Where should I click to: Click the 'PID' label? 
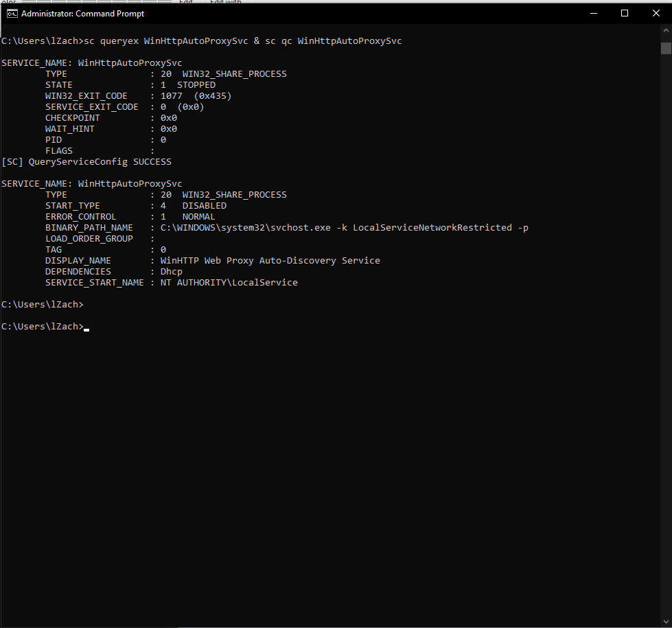coord(54,140)
